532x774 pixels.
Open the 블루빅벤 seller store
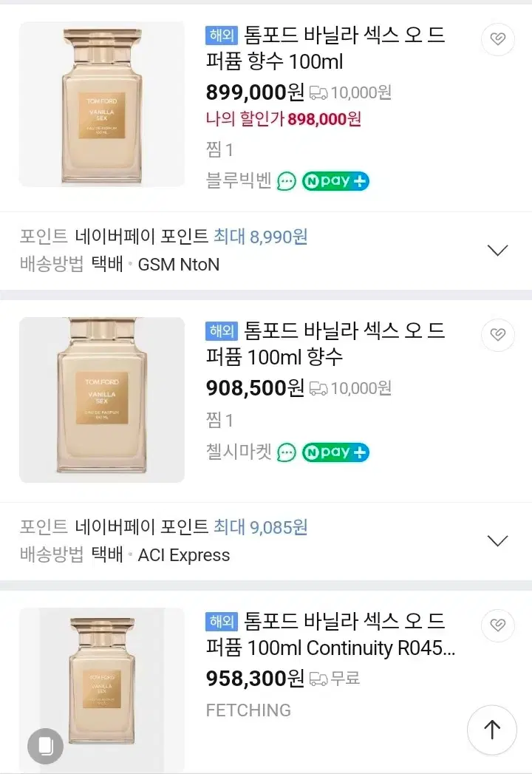[239, 180]
